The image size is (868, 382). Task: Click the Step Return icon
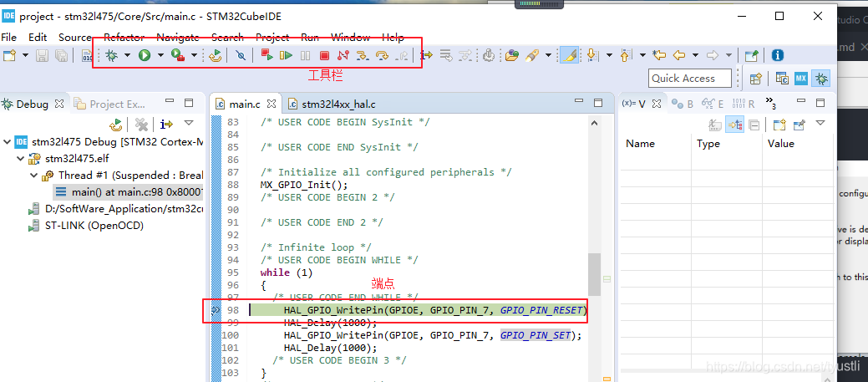(403, 55)
